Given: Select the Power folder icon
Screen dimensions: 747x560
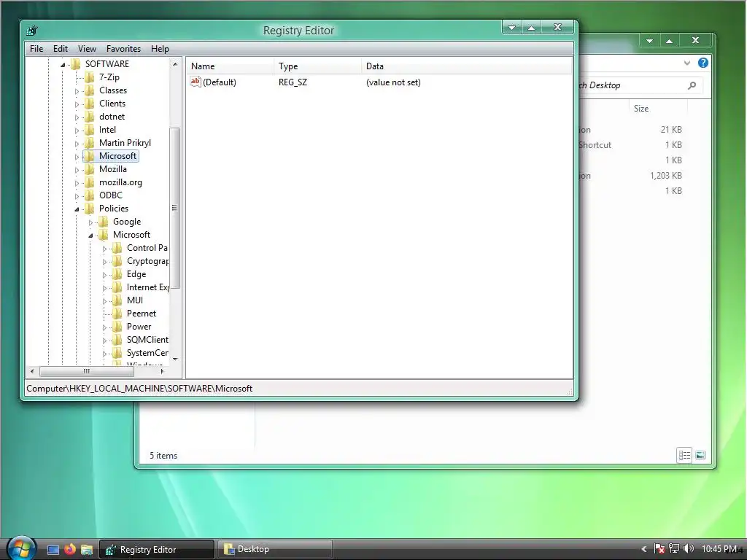Looking at the screenshot, I should tap(117, 327).
